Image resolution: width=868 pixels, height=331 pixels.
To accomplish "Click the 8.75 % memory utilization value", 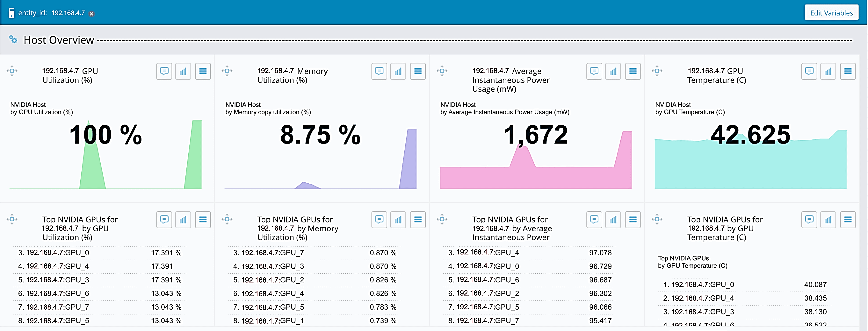I will [320, 135].
